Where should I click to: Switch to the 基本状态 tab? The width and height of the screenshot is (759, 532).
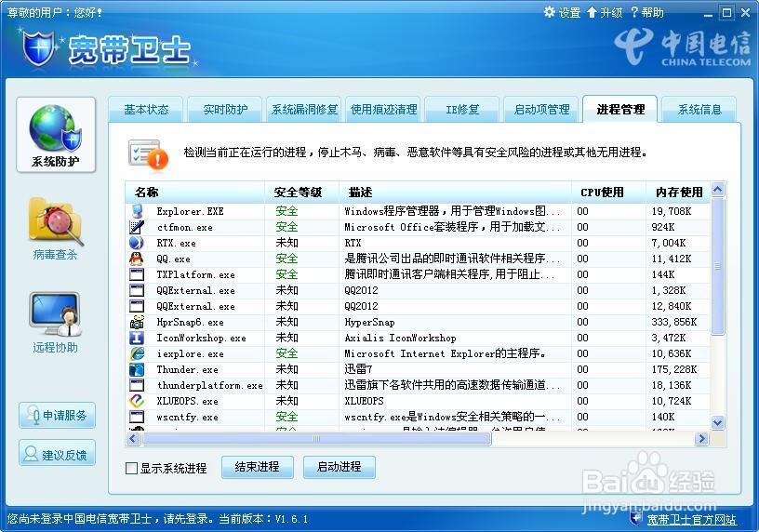tap(146, 110)
